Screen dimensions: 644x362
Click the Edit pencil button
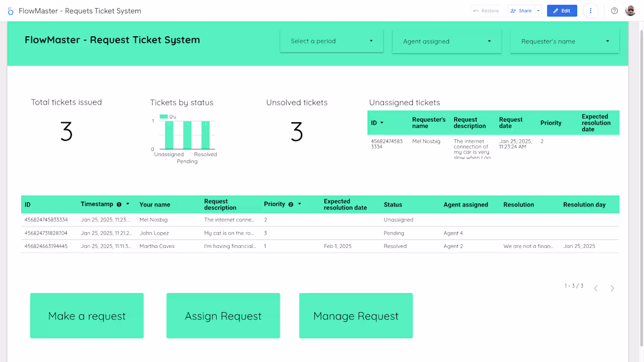click(561, 11)
